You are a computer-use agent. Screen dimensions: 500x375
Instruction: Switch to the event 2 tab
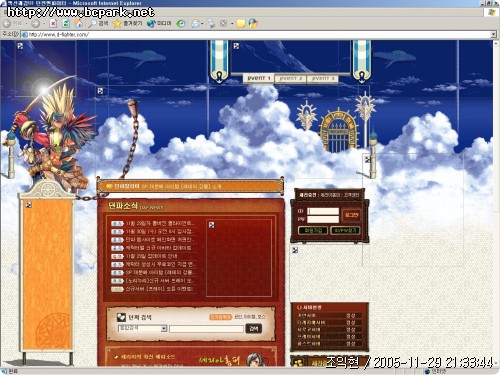point(291,79)
